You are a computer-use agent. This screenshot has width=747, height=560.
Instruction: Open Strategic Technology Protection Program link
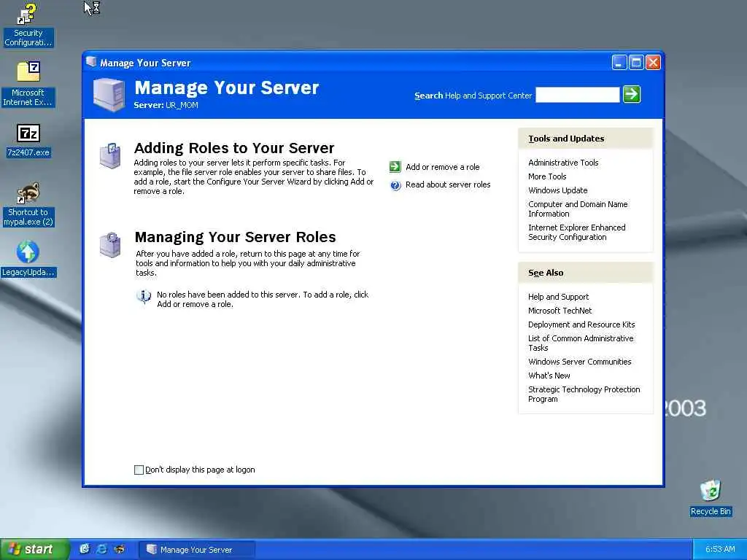point(584,394)
